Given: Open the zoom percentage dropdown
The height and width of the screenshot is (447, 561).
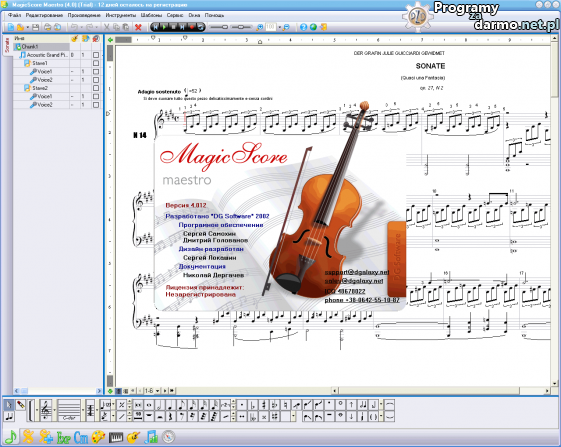Looking at the screenshot, I should (279, 27).
